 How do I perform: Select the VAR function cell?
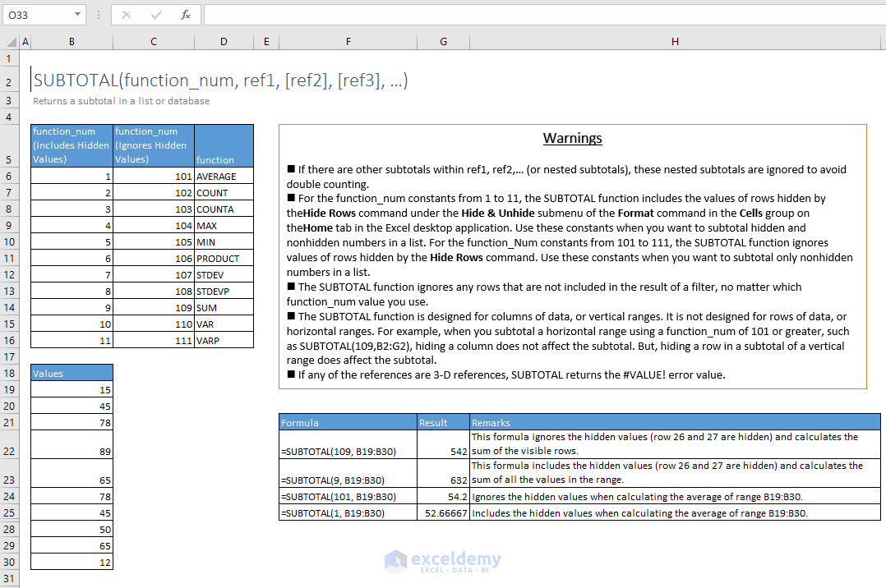224,324
